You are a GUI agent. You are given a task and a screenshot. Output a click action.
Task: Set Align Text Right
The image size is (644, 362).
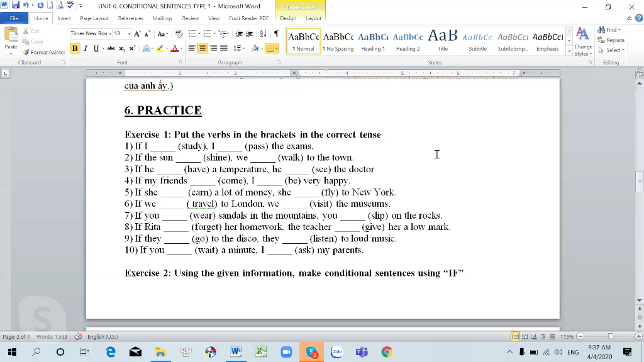click(213, 48)
